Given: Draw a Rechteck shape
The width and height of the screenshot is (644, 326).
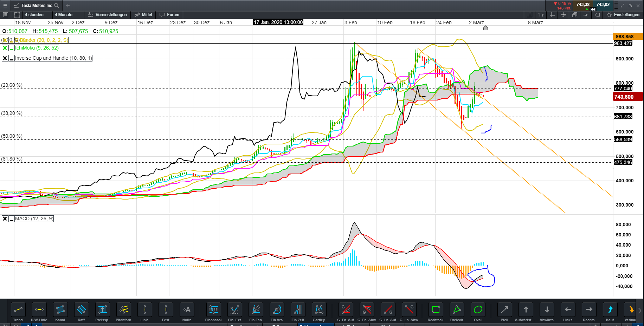Looking at the screenshot, I should (436, 312).
